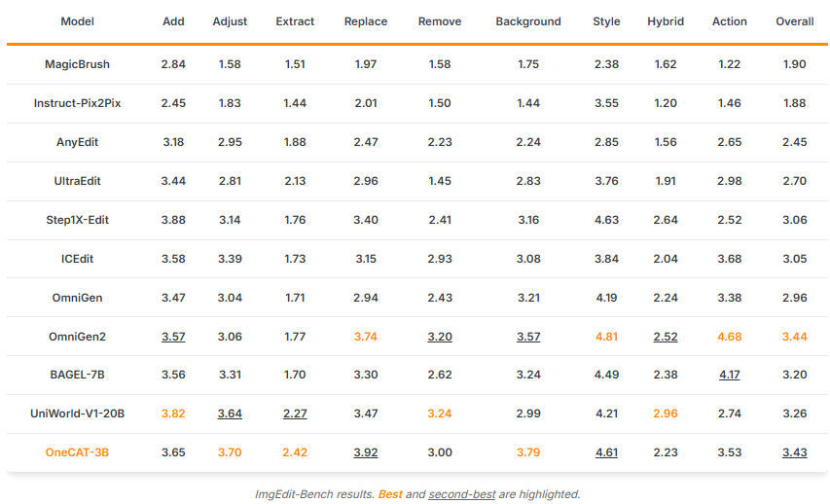Viewport: 830px width, 504px height.
Task: Select the OmniGen2 model name
Action: coord(77,337)
